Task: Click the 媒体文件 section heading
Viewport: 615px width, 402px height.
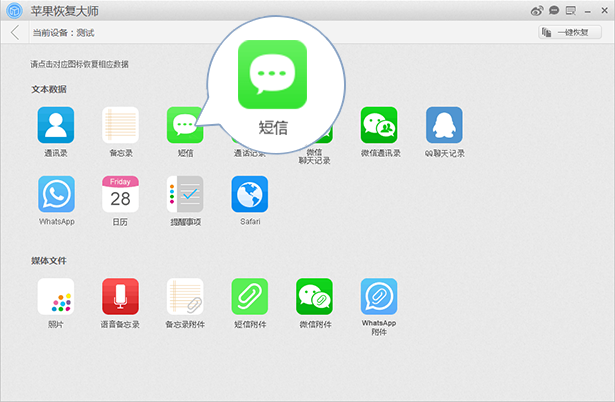Action: click(49, 261)
